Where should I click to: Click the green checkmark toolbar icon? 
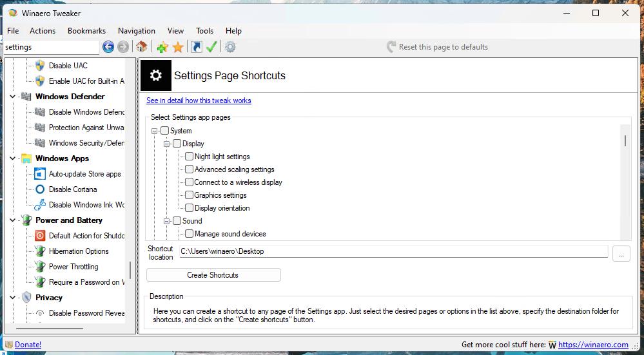[211, 47]
